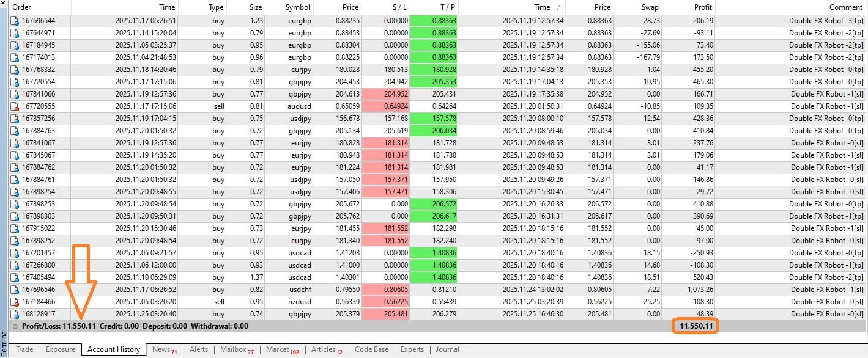Sort trades by the Symbol column header
Screen dimensions: 868x358
[x=298, y=7]
